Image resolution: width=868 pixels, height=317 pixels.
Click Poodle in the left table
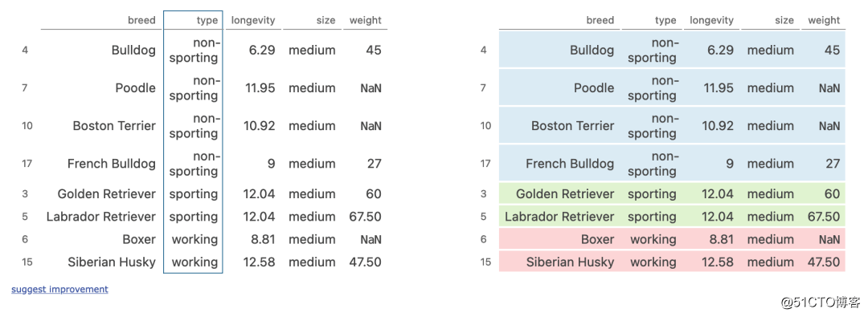pos(136,88)
